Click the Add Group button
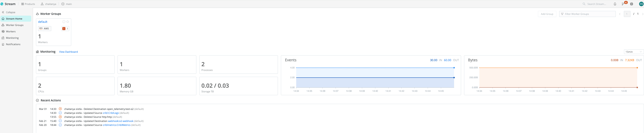This screenshot has width=644, height=133. pos(547,14)
